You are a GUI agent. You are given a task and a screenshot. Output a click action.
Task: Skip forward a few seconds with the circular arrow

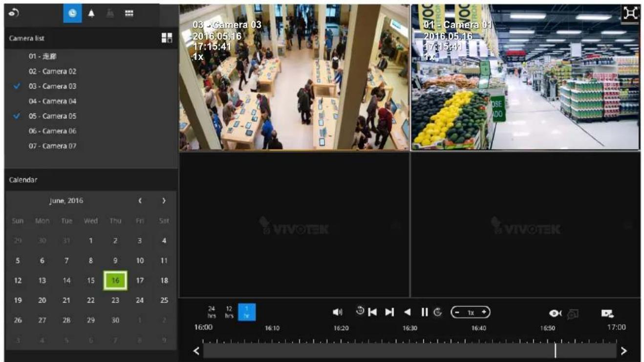pyautogui.click(x=438, y=312)
